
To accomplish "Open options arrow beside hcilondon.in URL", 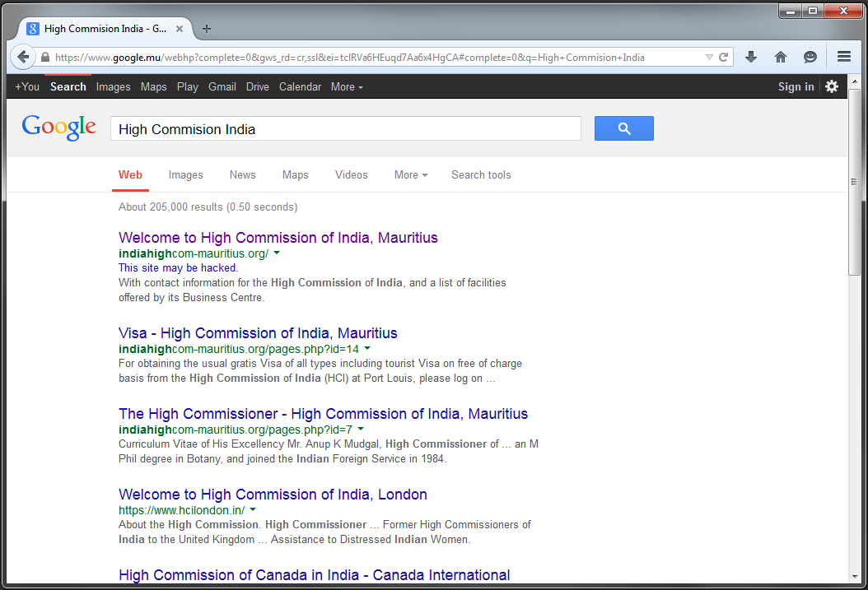I will tap(253, 509).
